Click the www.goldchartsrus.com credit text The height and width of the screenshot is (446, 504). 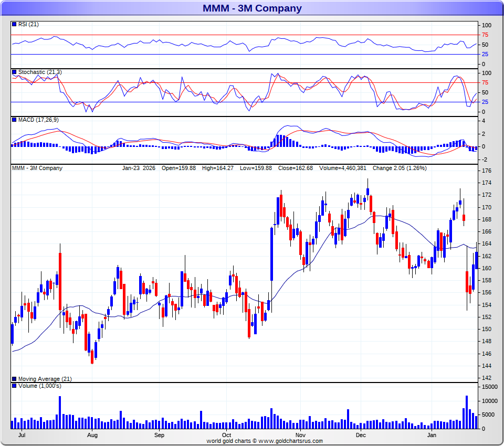coord(290,441)
